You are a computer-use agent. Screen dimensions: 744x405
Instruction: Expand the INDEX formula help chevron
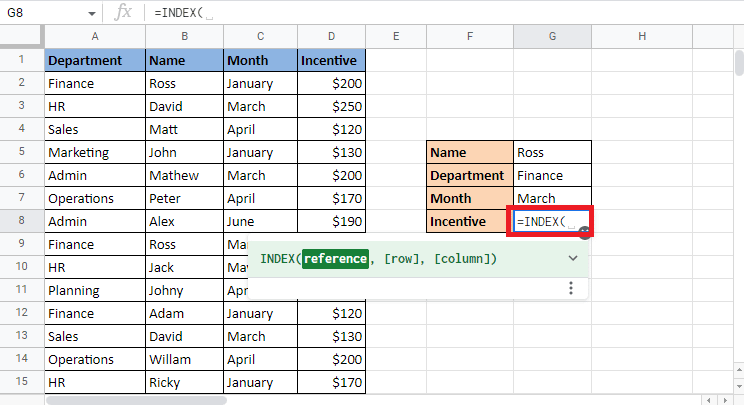click(x=573, y=258)
